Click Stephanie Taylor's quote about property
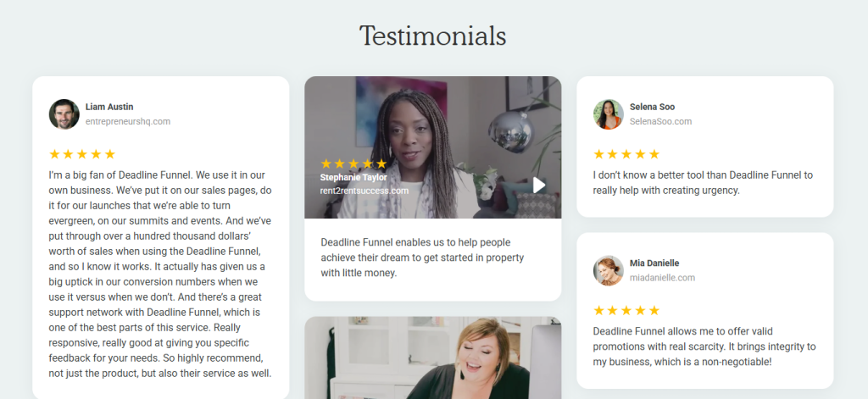 pos(422,258)
